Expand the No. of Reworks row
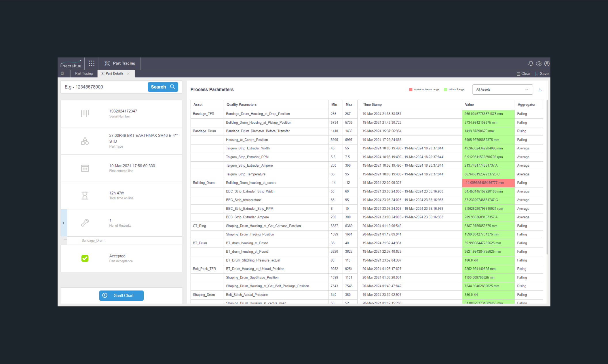 64,223
